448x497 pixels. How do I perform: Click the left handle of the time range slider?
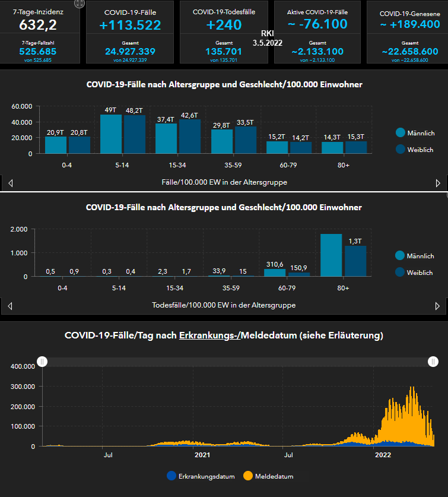click(x=42, y=362)
